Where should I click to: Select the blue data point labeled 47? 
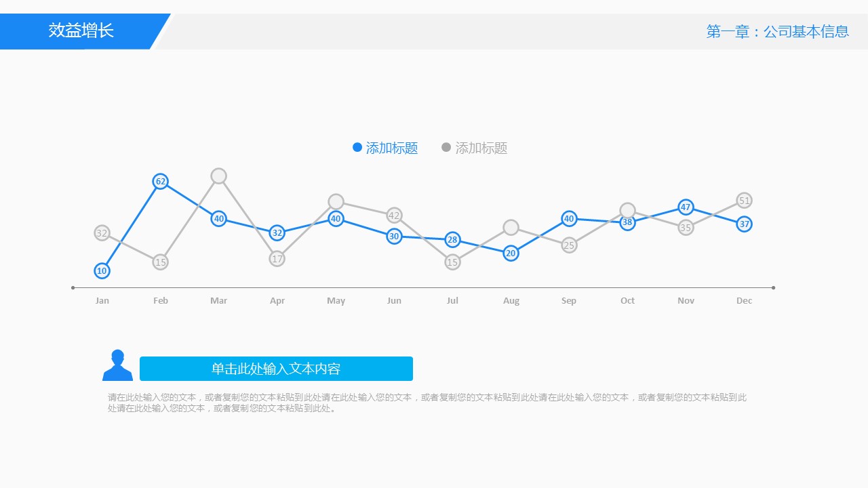click(x=686, y=207)
